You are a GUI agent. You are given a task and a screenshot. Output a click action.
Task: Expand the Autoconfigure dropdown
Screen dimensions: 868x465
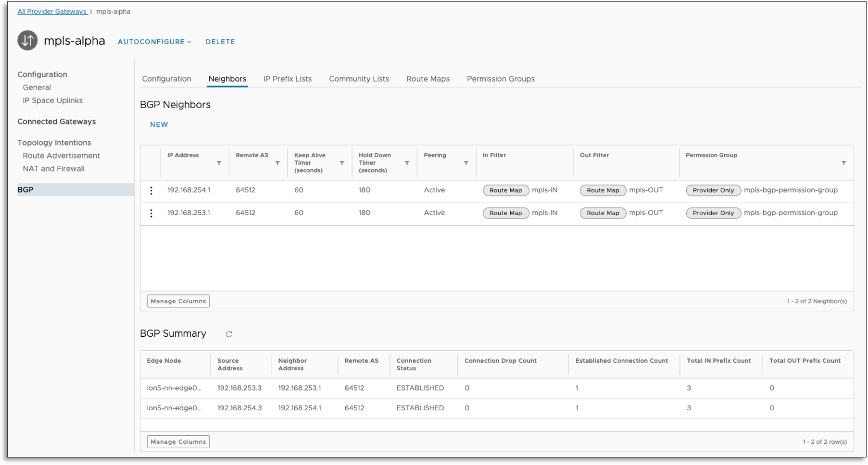point(154,42)
